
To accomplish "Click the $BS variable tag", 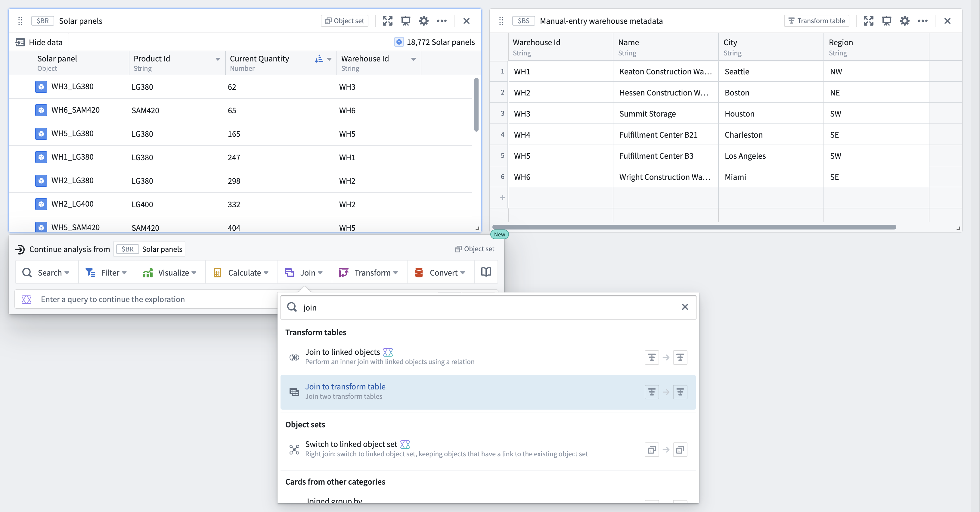I will pos(523,21).
